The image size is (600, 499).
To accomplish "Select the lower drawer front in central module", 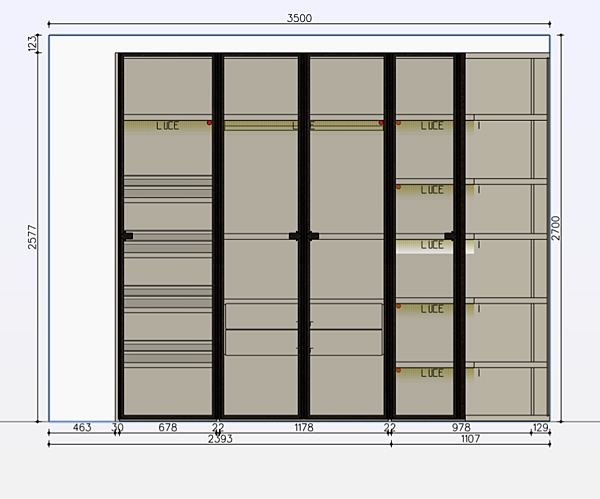I will tap(304, 342).
